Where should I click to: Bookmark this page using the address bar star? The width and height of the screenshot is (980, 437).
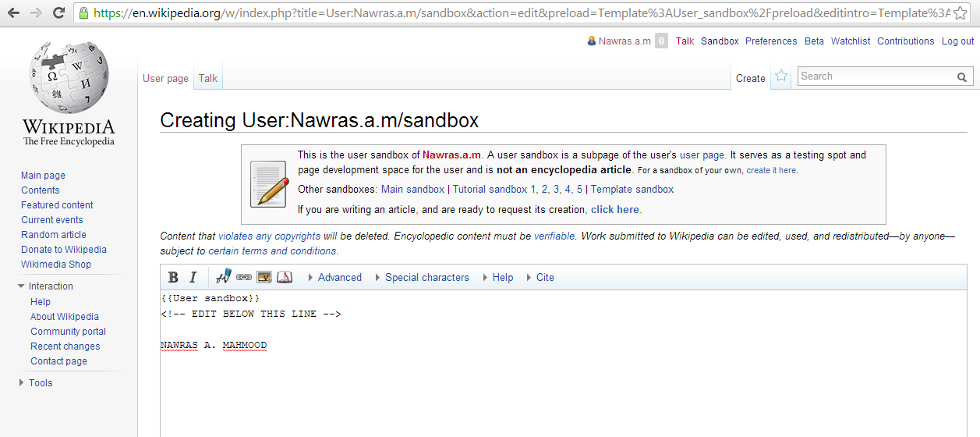coord(961,13)
